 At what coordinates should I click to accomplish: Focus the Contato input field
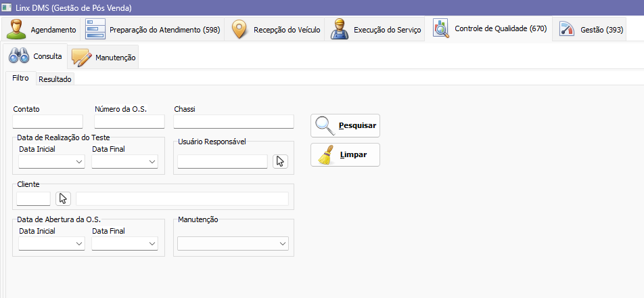pyautogui.click(x=47, y=122)
